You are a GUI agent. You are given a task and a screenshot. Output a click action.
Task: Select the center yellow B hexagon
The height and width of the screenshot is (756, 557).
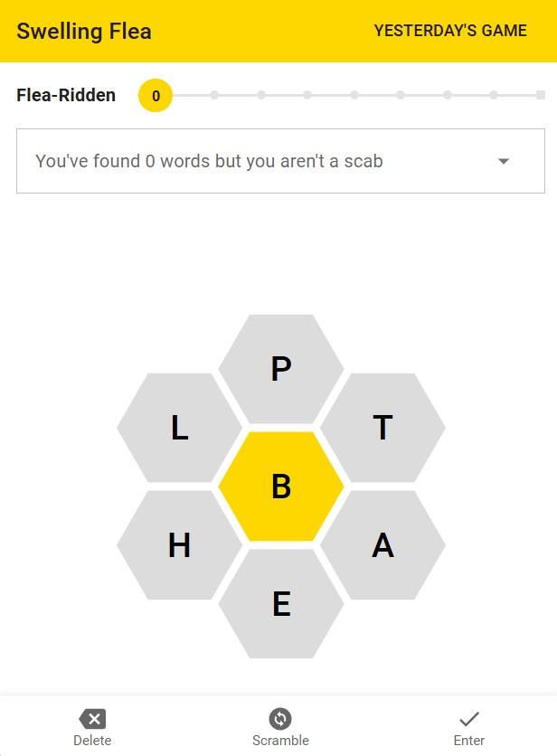(x=281, y=487)
